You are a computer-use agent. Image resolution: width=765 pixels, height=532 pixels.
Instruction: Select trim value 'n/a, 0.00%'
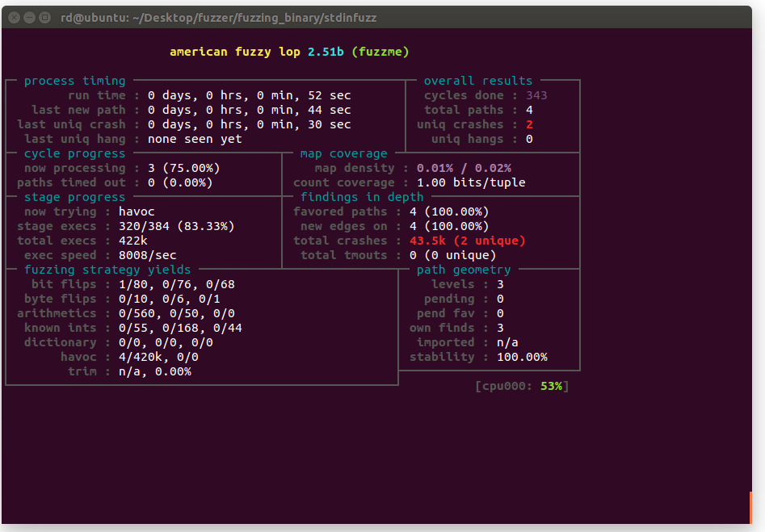[154, 372]
